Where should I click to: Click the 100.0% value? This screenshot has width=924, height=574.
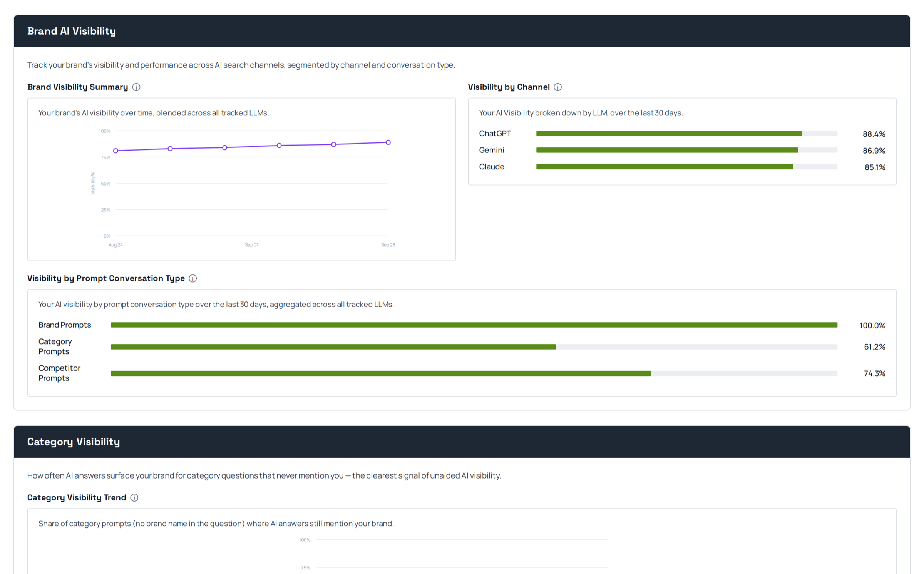tap(872, 325)
